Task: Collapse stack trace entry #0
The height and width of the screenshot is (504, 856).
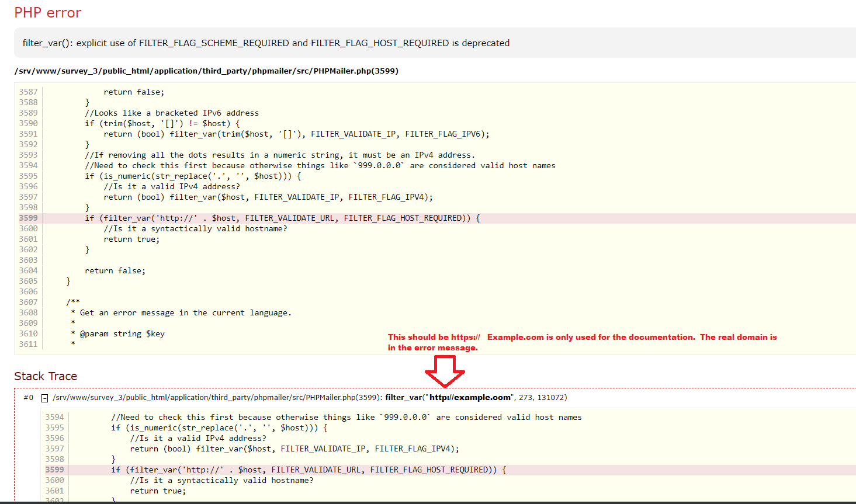Action: [44, 398]
